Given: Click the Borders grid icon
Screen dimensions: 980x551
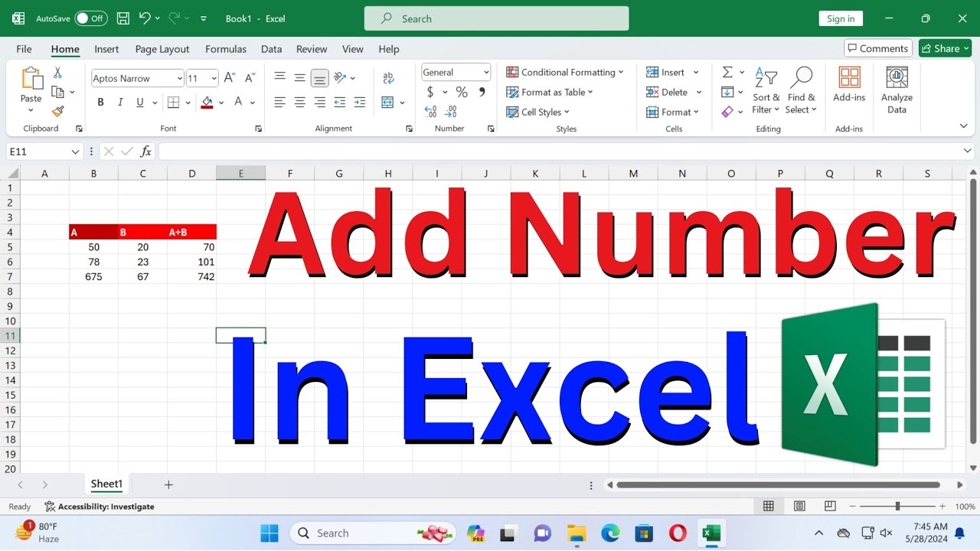Looking at the screenshot, I should 173,102.
